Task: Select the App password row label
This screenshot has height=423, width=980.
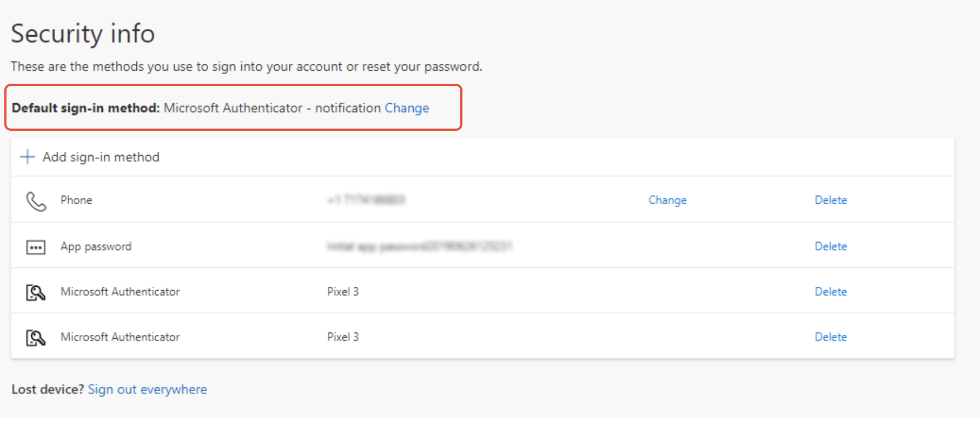Action: (96, 246)
